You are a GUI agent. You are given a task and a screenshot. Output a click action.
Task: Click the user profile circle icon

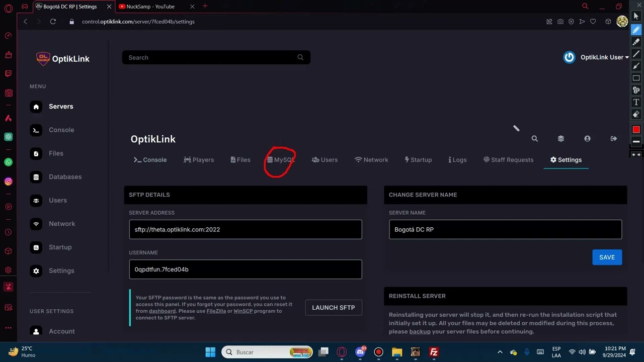[587, 139]
